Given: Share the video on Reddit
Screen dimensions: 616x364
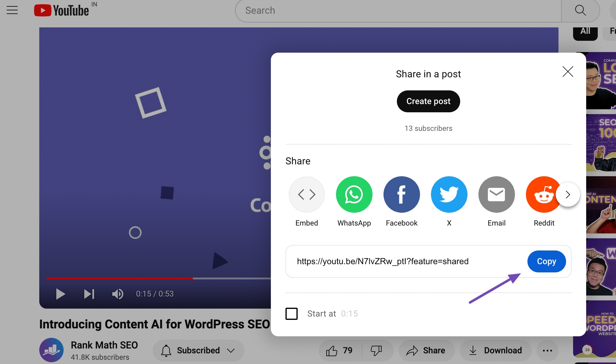Looking at the screenshot, I should [544, 201].
